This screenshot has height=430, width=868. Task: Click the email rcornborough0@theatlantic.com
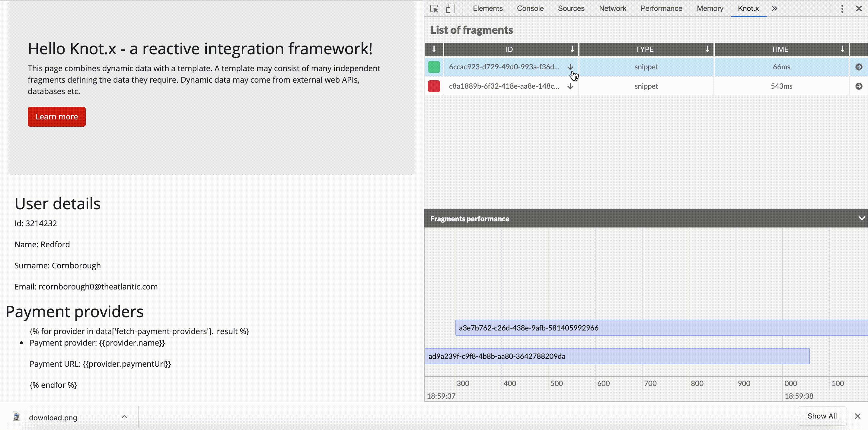[x=98, y=286]
